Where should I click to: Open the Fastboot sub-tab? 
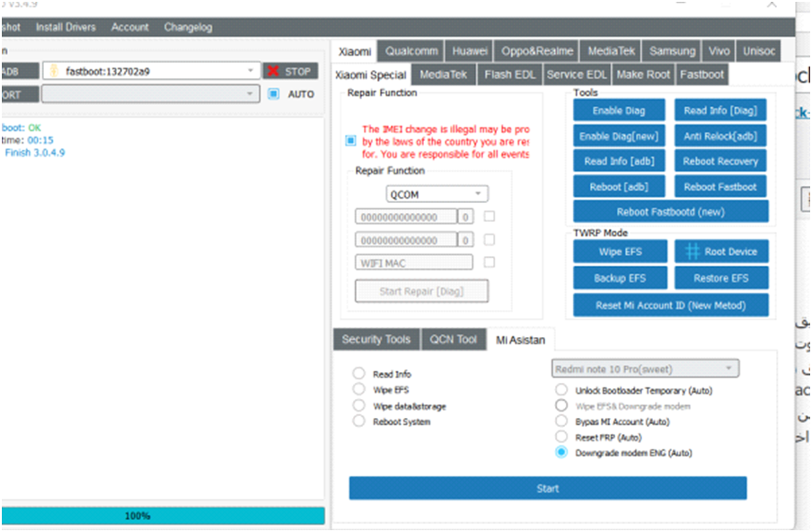[x=702, y=75]
